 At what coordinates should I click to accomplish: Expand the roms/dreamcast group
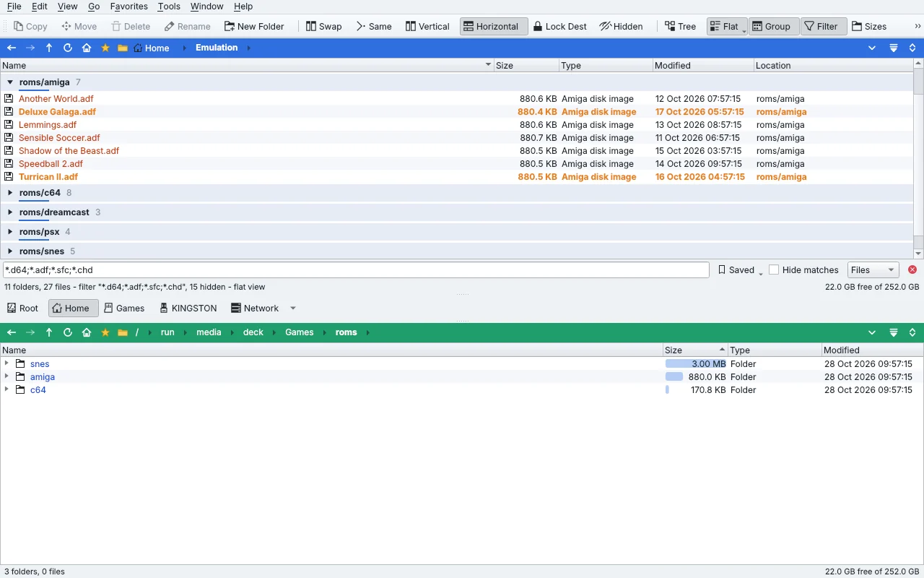pyautogui.click(x=10, y=212)
